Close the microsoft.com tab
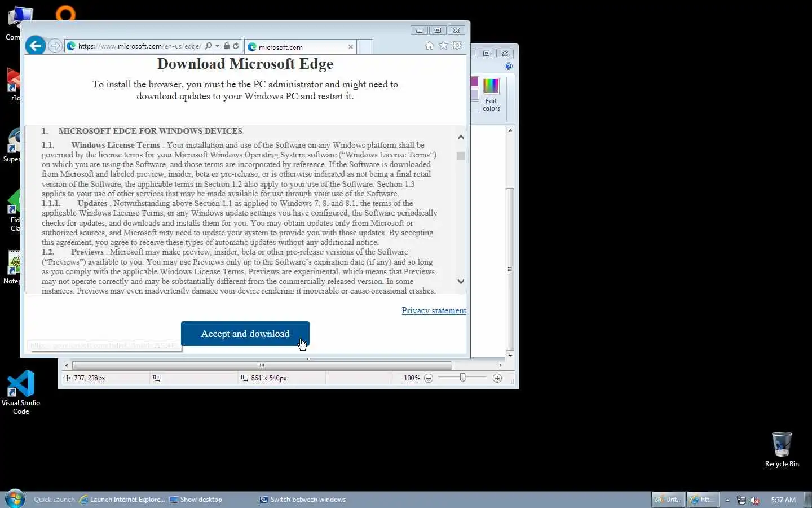812x508 pixels. click(x=351, y=47)
